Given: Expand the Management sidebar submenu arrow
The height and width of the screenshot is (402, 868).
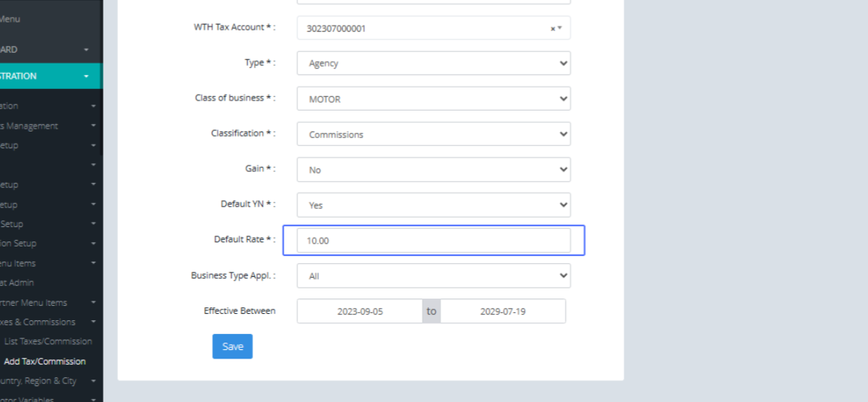Looking at the screenshot, I should point(93,126).
